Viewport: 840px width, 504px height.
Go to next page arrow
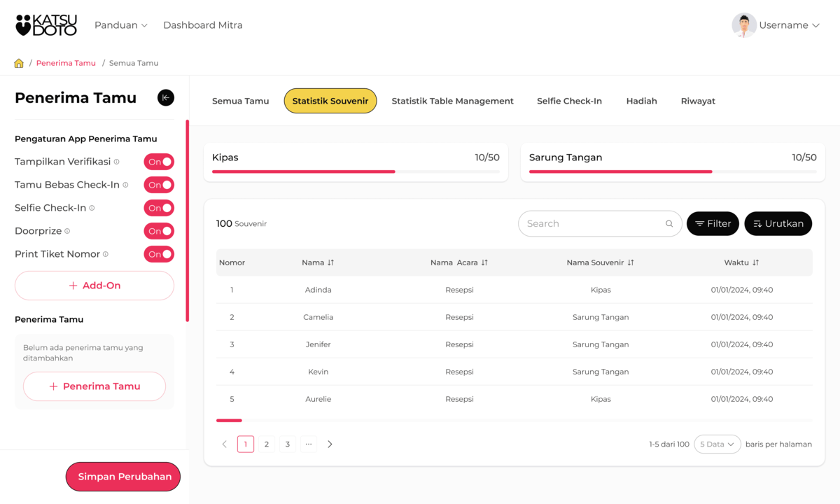coord(330,444)
